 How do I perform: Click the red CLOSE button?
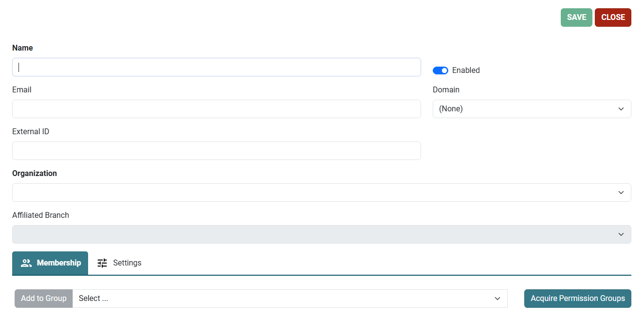click(613, 18)
